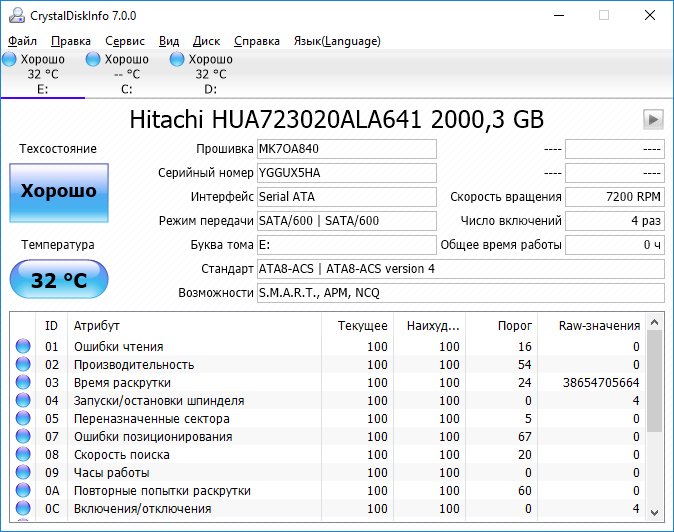Click the Общее время работы 0 ч field
The width and height of the screenshot is (674, 532).
(x=615, y=245)
